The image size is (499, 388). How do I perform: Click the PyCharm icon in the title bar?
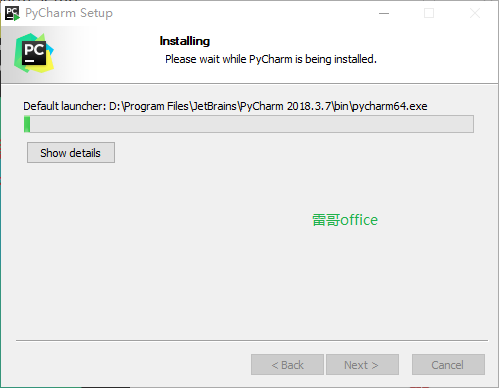pos(12,13)
